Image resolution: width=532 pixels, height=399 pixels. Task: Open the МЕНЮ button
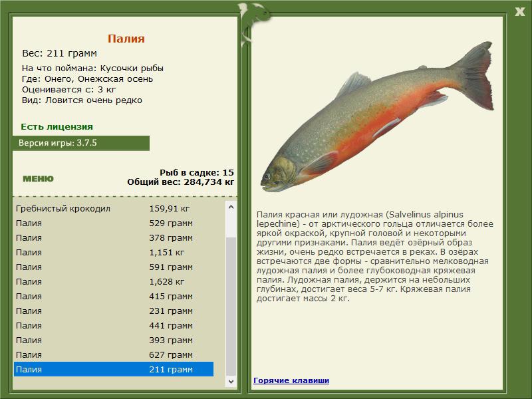[x=38, y=179]
